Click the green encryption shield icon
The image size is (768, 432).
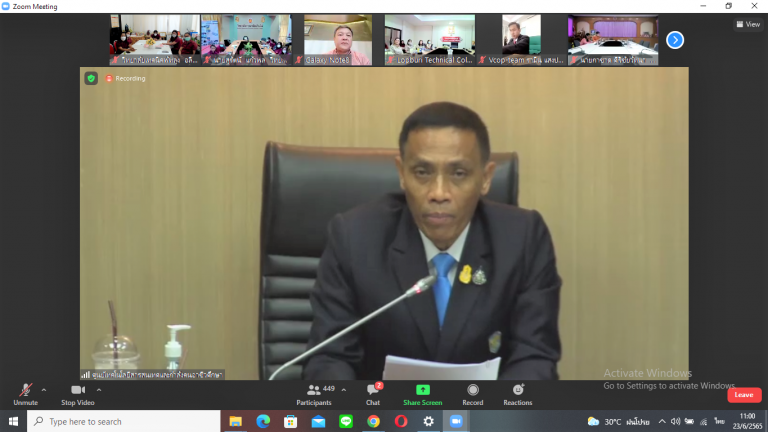91,78
